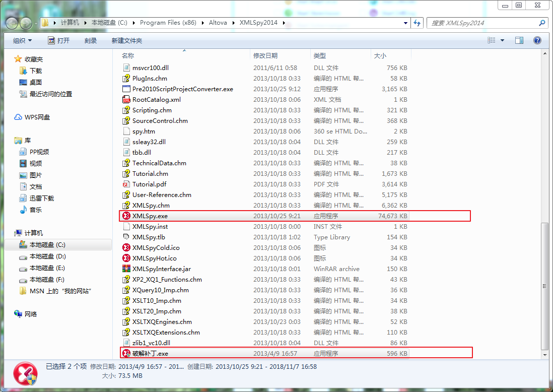Open the change-view dropdown arrow

click(x=503, y=40)
